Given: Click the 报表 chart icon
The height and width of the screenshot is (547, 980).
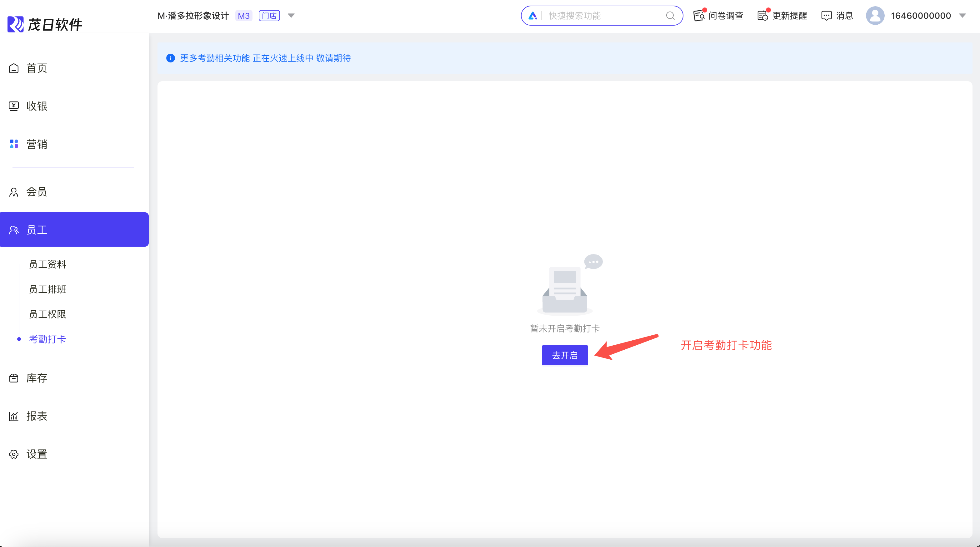Looking at the screenshot, I should [14, 416].
